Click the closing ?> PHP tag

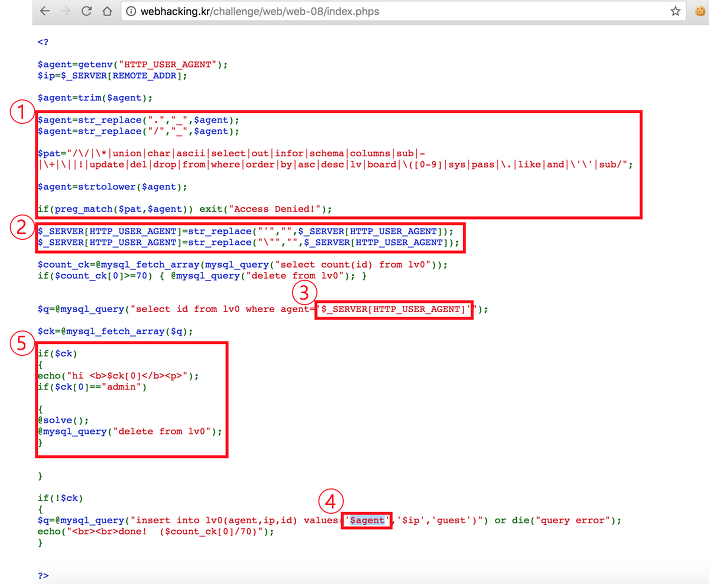(43, 576)
